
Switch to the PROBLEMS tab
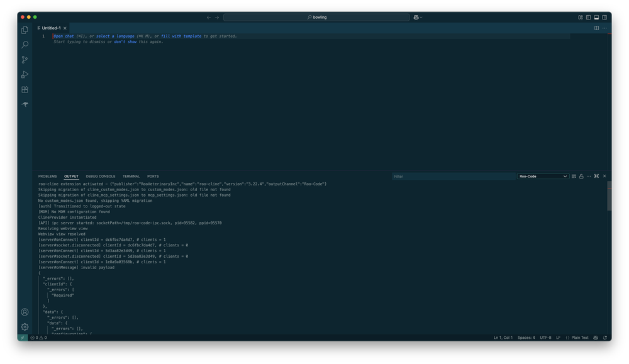point(47,176)
